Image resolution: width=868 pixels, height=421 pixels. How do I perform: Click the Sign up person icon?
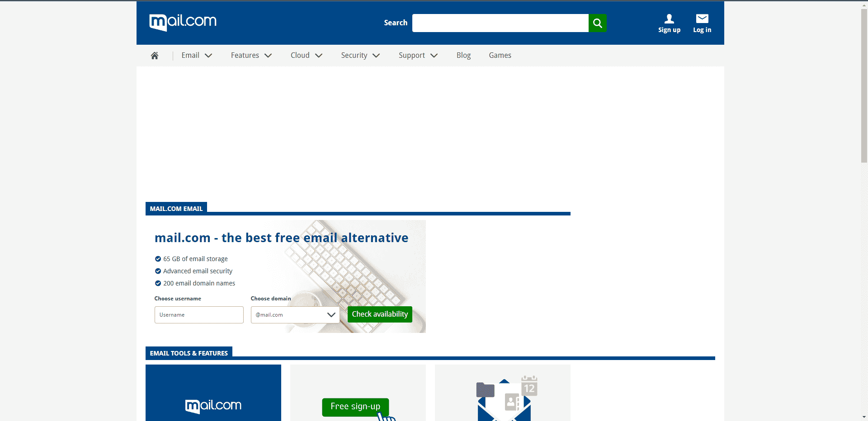[x=669, y=19]
